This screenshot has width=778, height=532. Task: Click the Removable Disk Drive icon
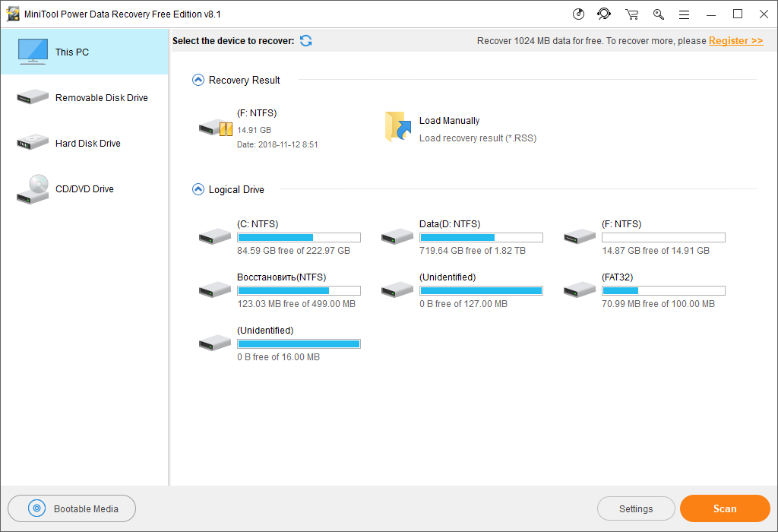[33, 97]
